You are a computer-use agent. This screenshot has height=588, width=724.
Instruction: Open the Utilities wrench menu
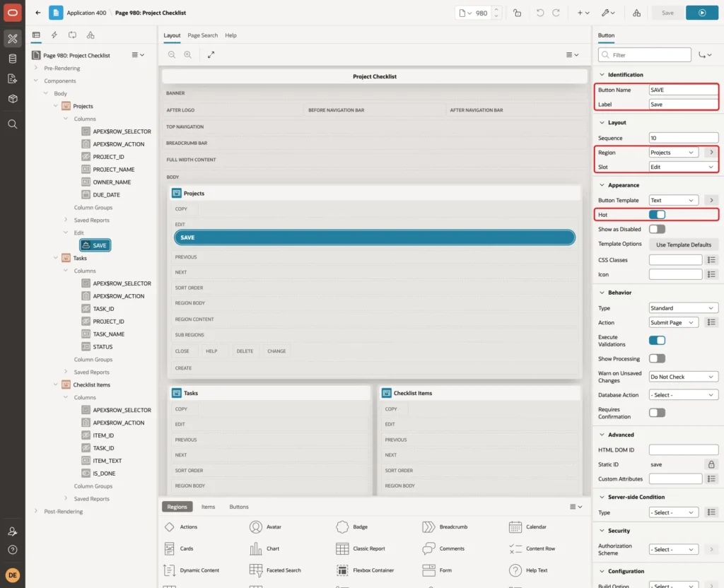click(x=608, y=13)
